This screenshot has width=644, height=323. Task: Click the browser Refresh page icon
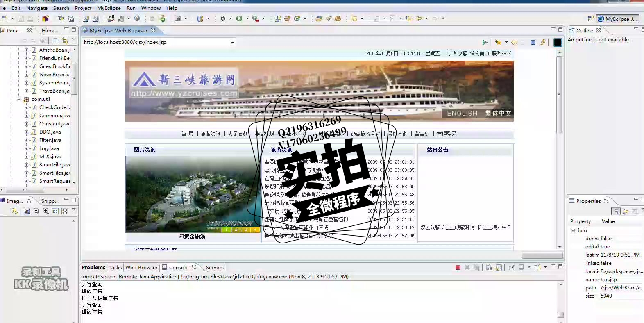pos(542,42)
